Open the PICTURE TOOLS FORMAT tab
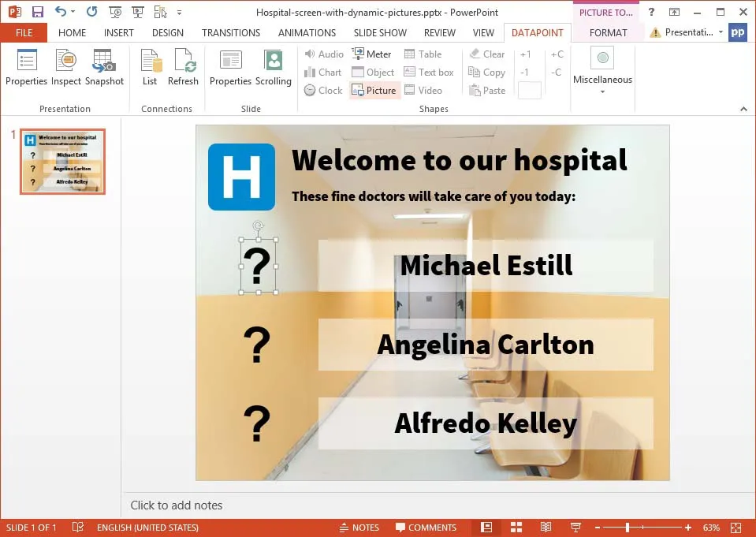The image size is (756, 537). 608,32
